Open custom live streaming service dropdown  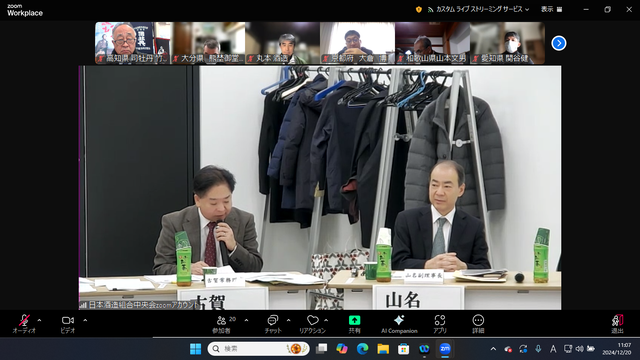(x=482, y=9)
